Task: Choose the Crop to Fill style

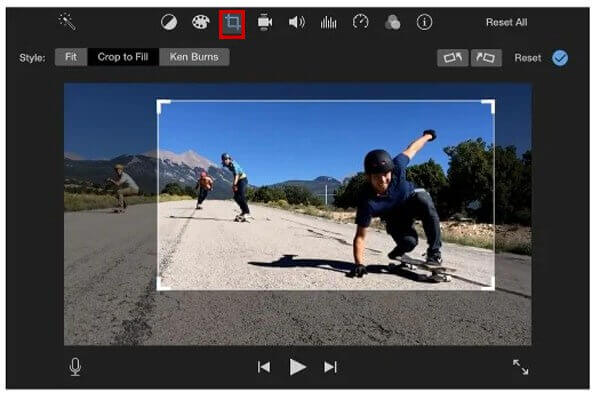Action: (x=123, y=57)
